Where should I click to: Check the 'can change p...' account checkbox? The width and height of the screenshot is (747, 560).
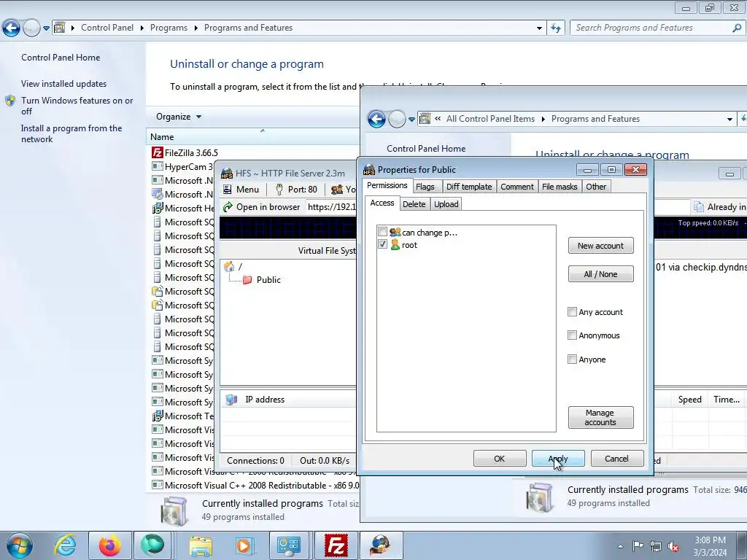coord(382,232)
